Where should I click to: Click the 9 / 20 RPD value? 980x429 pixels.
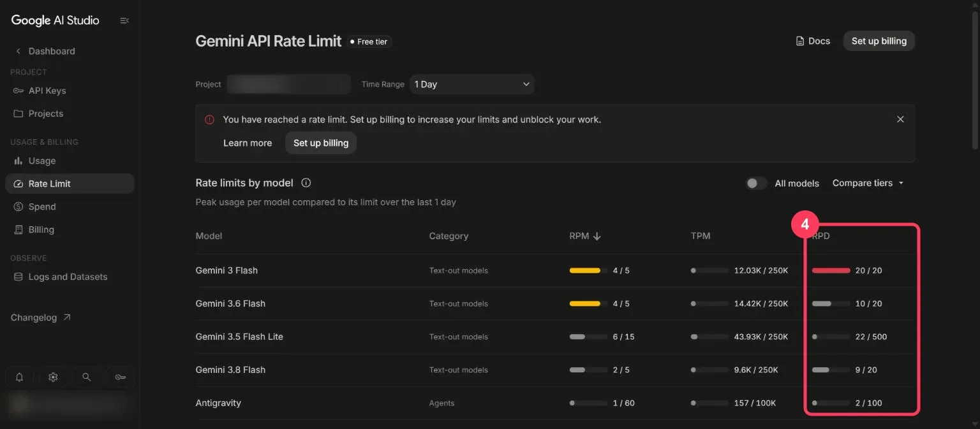(x=866, y=370)
